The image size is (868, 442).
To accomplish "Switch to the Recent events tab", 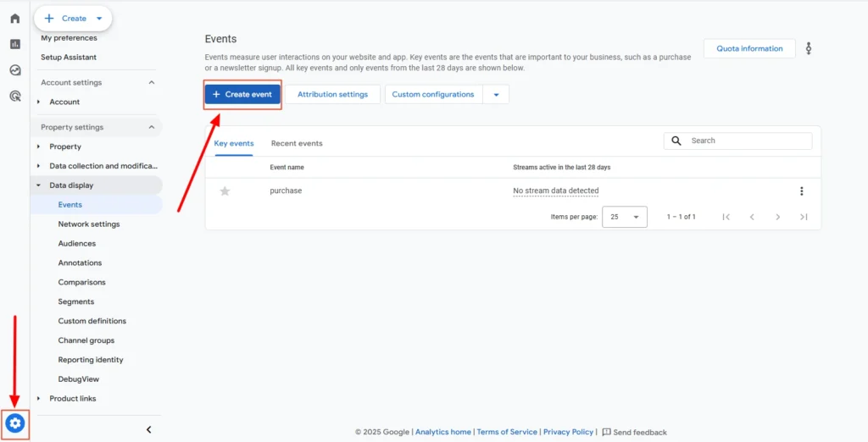I will point(297,143).
